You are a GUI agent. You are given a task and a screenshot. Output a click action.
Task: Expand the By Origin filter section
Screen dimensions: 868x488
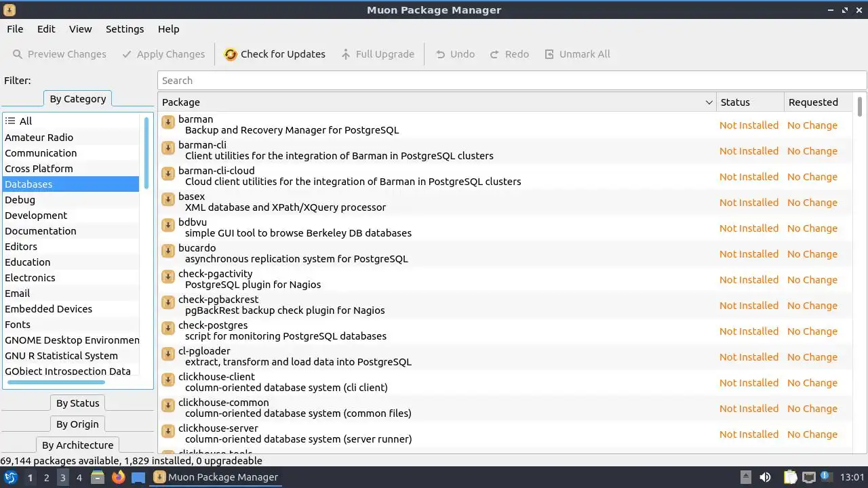click(77, 424)
